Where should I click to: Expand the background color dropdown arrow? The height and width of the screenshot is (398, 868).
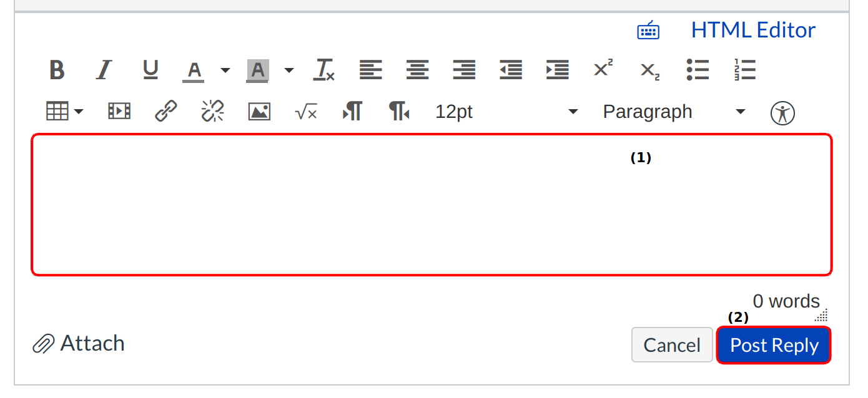289,70
